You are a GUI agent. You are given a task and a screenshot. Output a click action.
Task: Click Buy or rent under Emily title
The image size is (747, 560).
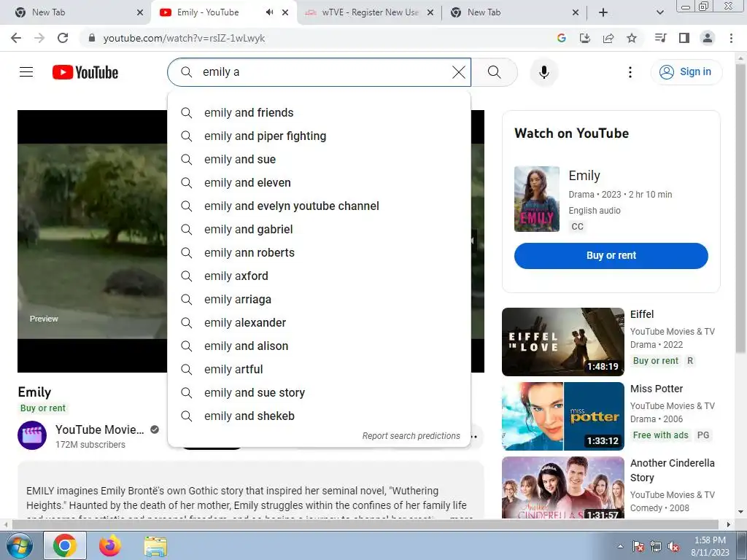pyautogui.click(x=43, y=408)
